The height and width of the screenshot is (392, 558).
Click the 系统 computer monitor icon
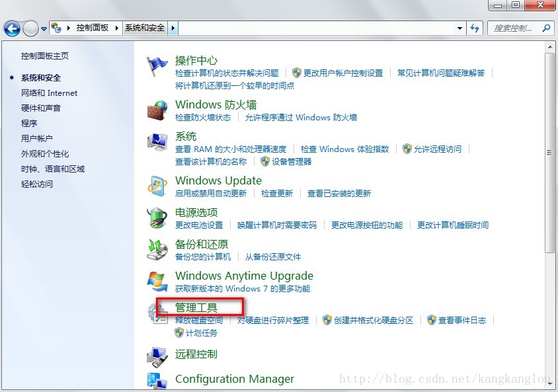coord(157,141)
